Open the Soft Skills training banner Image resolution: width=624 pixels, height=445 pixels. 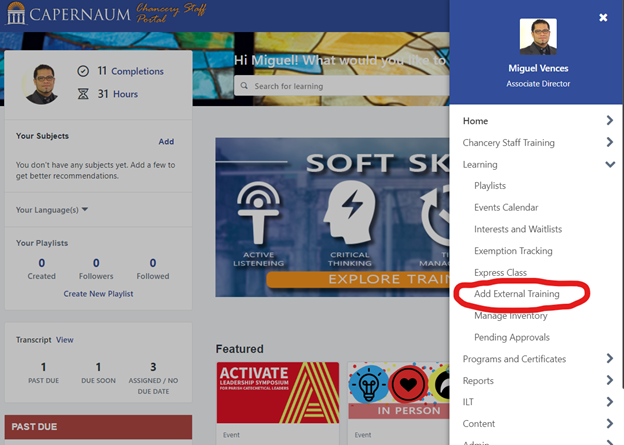click(332, 217)
